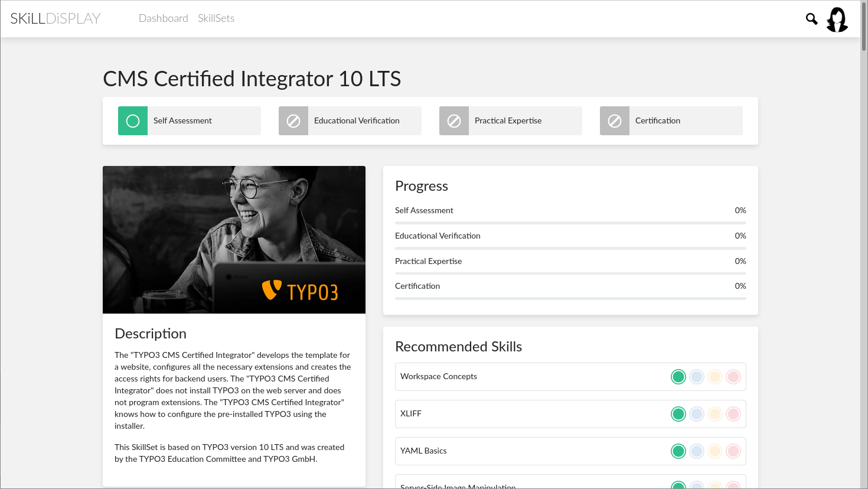Click the user avatar profile icon
This screenshot has height=489, width=868.
point(837,19)
